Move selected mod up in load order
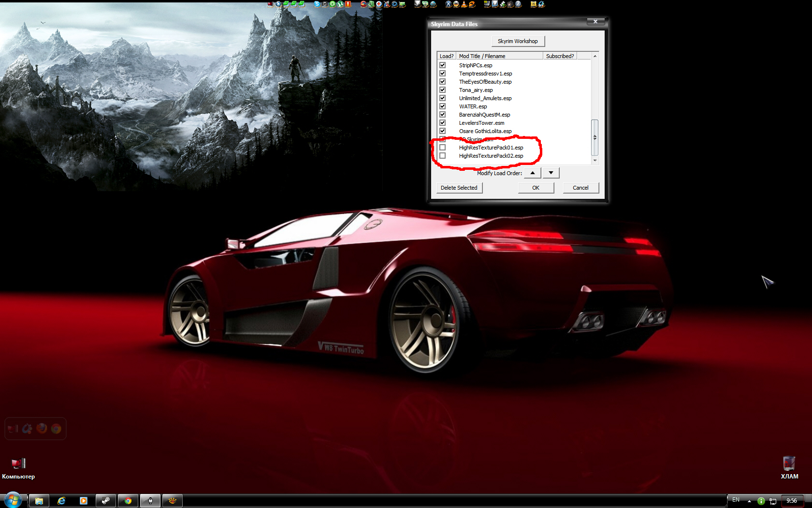 click(x=532, y=173)
